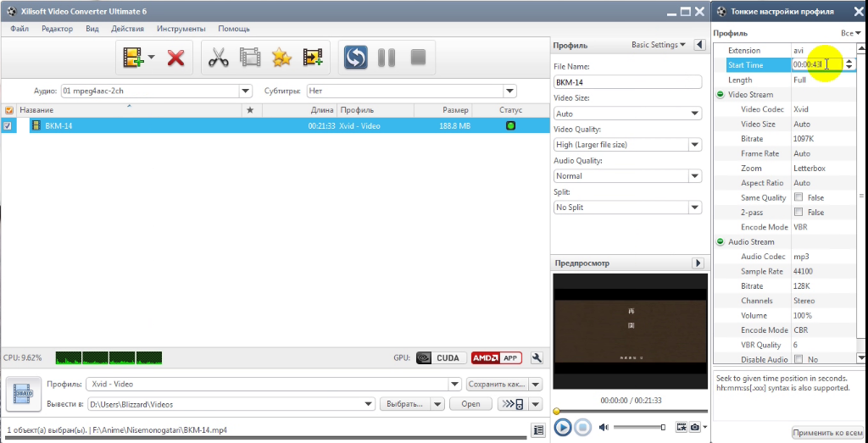868x443 pixels.
Task: Expand the Предпросмотр panel arrow
Action: [x=698, y=263]
